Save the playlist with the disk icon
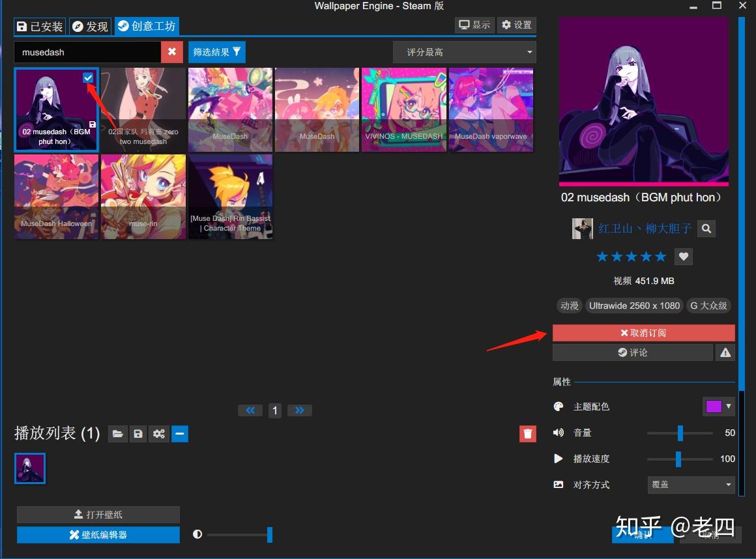Viewport: 756px width, 559px height. pyautogui.click(x=138, y=434)
